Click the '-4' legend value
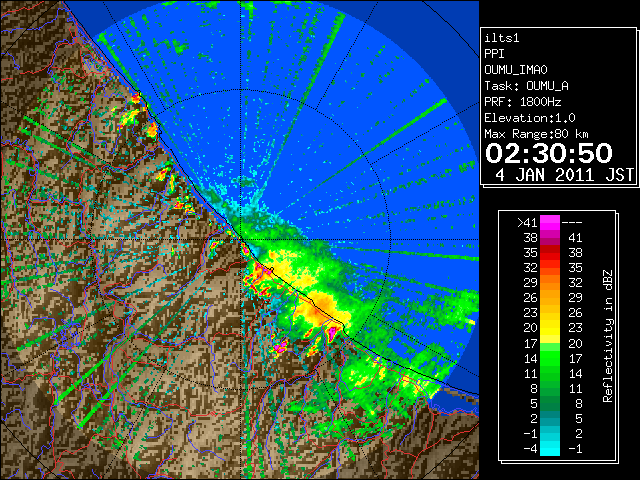This screenshot has width=640, height=480. click(530, 449)
